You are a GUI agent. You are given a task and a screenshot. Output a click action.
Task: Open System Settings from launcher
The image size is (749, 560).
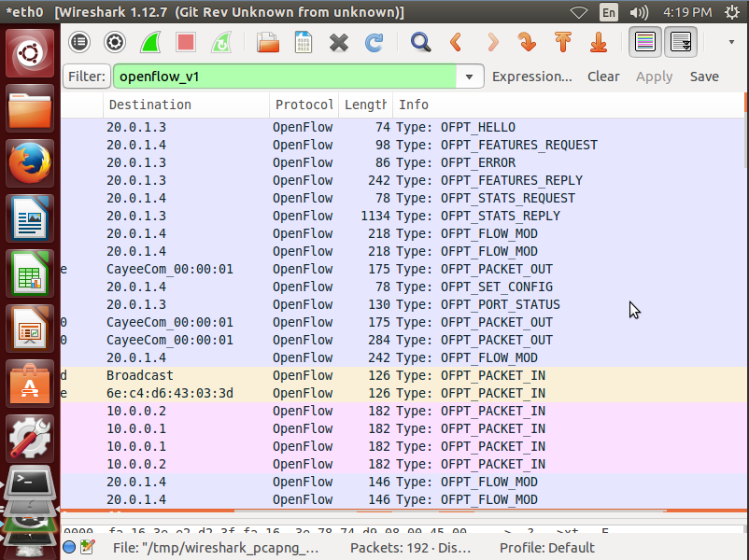point(30,439)
